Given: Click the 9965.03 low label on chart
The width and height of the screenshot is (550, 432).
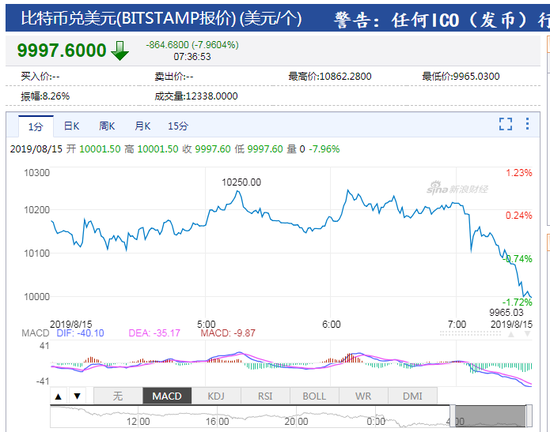Looking at the screenshot, I should click(506, 312).
